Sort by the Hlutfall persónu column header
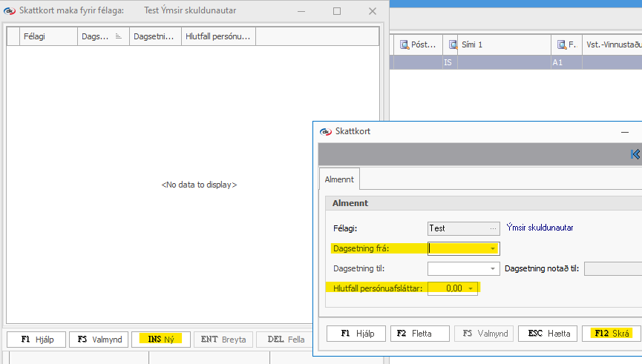 pos(218,36)
